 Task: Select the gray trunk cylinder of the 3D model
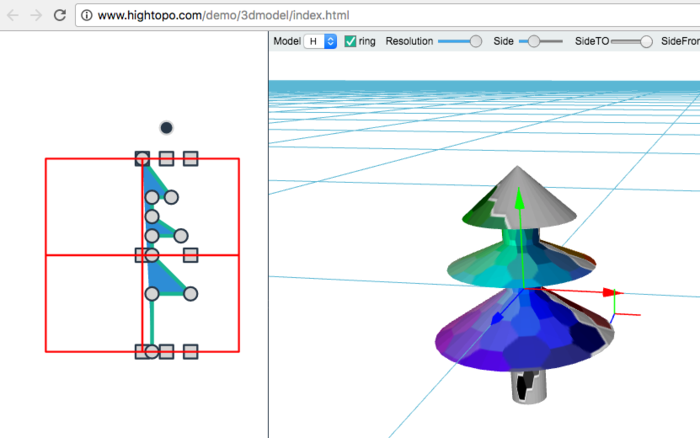pyautogui.click(x=529, y=387)
